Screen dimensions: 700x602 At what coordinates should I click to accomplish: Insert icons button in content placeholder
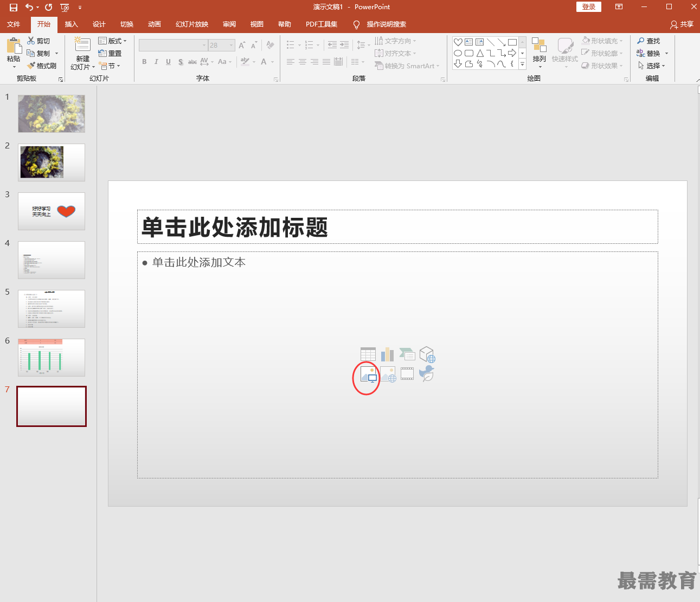427,373
